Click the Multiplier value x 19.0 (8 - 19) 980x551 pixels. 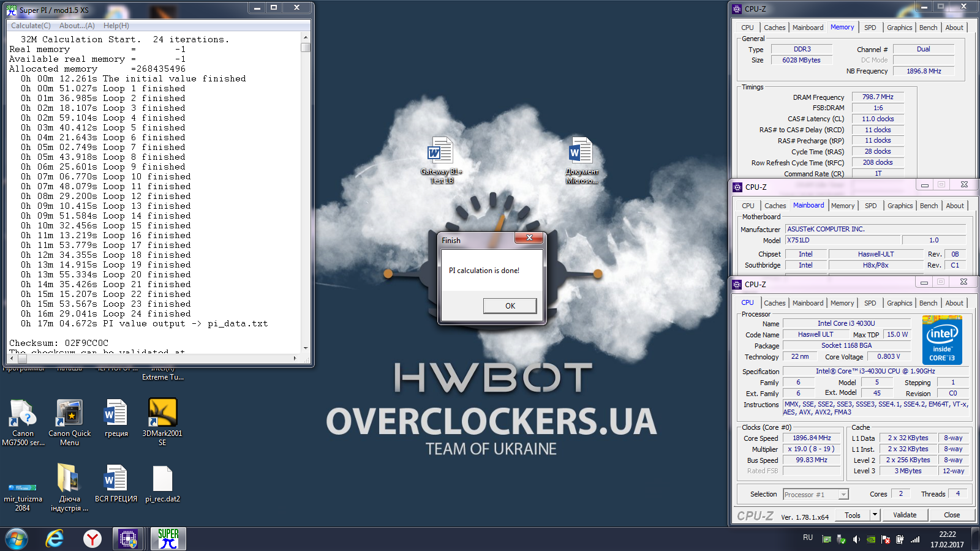pyautogui.click(x=812, y=449)
